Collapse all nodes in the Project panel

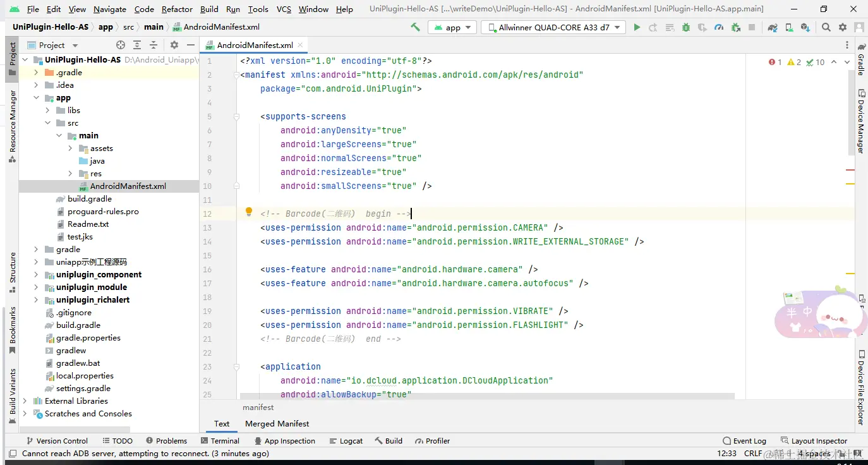tap(154, 45)
